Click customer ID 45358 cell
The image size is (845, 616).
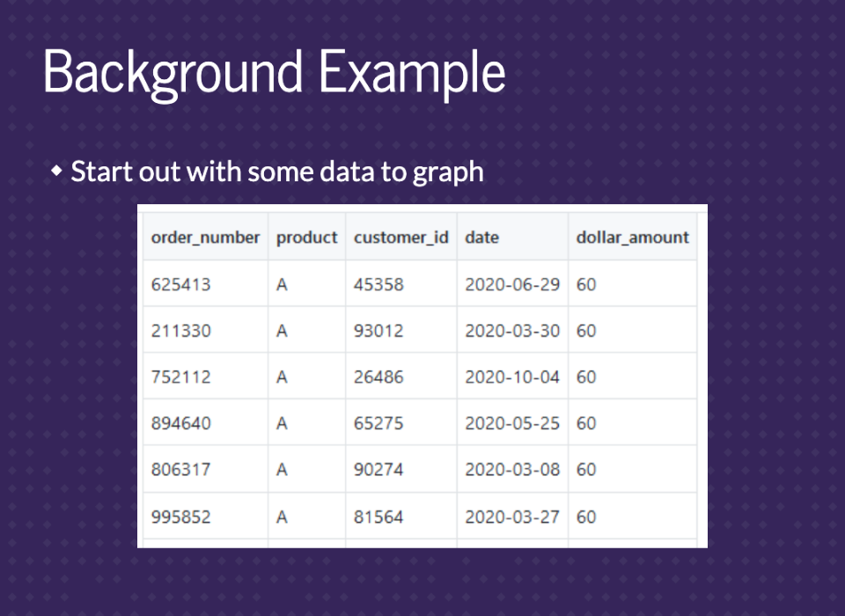[378, 284]
